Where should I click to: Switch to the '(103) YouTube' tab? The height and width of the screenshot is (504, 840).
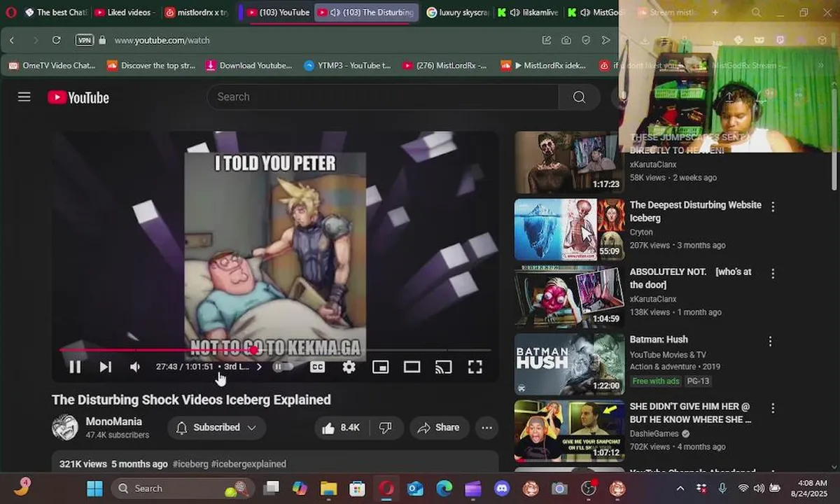tap(278, 12)
